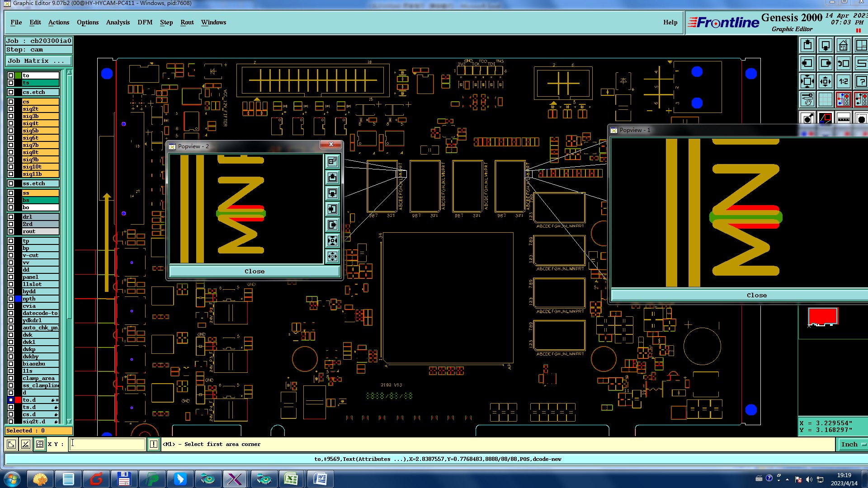Viewport: 868px width, 488px height.
Task: Click the red board overview thumbnail
Action: [x=823, y=316]
